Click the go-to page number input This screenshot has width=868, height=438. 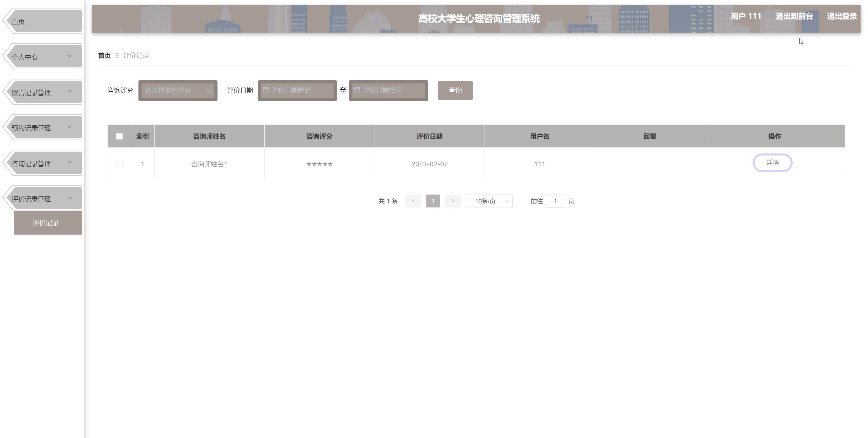click(555, 201)
